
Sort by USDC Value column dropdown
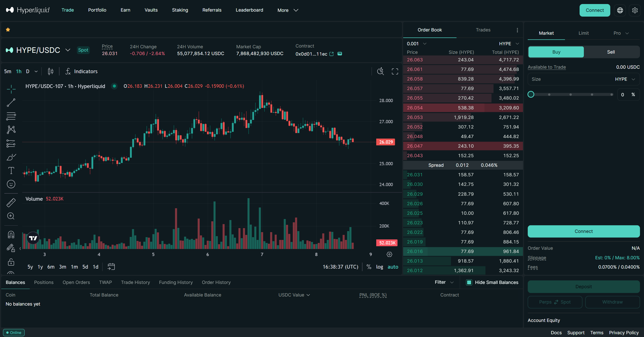pyautogui.click(x=294, y=295)
